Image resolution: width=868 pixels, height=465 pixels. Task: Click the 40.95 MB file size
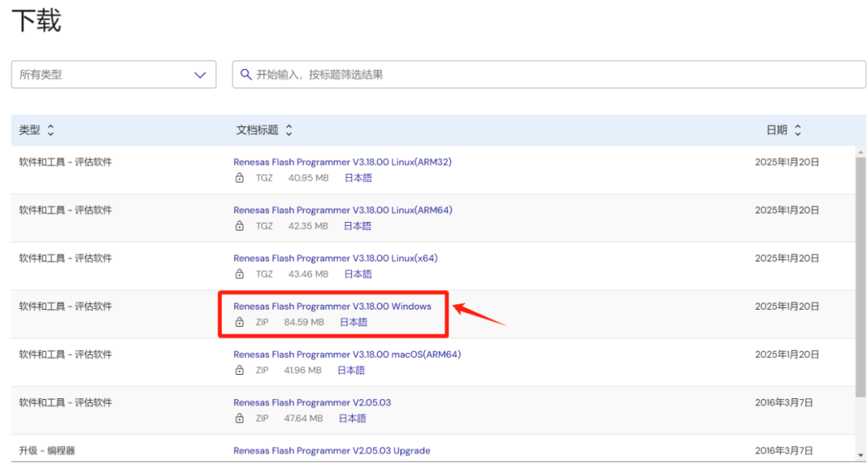click(309, 179)
